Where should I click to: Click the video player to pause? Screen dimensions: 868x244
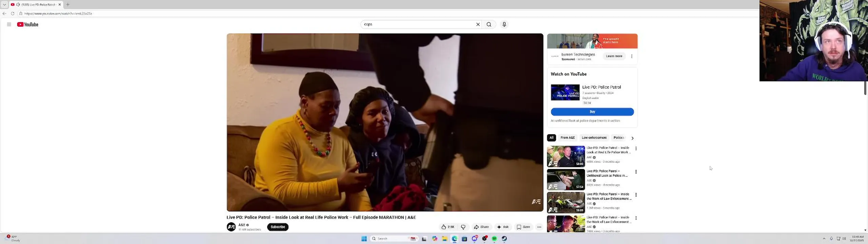(x=385, y=122)
